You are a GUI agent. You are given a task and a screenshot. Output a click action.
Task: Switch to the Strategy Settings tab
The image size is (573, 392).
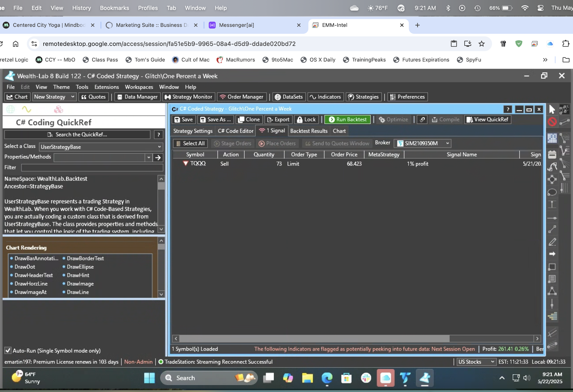[x=193, y=131]
